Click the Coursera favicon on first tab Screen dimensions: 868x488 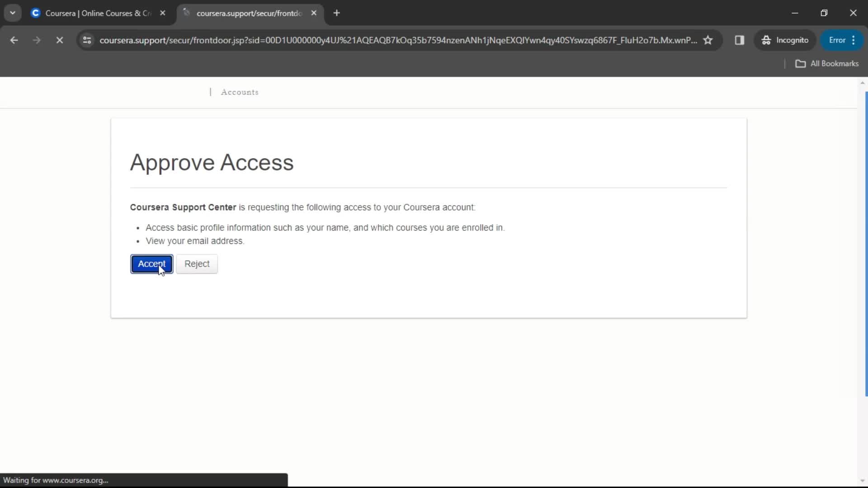pyautogui.click(x=35, y=13)
